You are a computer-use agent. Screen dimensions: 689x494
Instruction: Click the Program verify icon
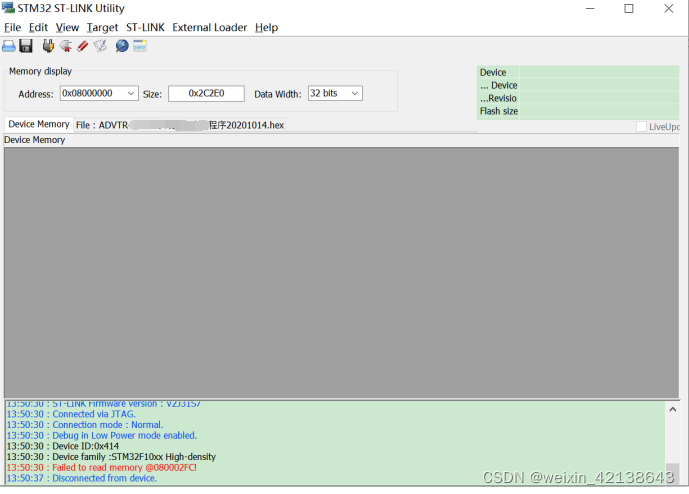[x=100, y=46]
